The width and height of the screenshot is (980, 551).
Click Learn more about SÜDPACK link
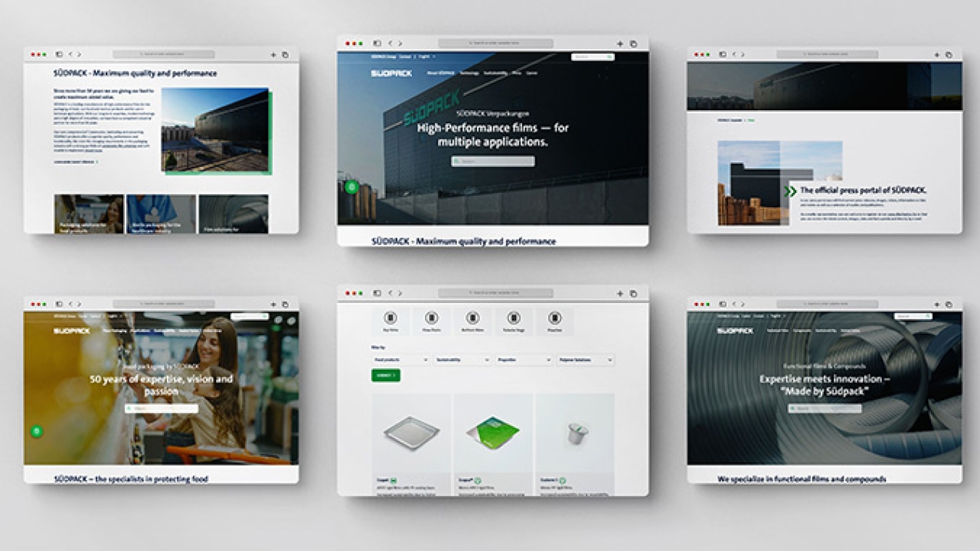coord(76,161)
